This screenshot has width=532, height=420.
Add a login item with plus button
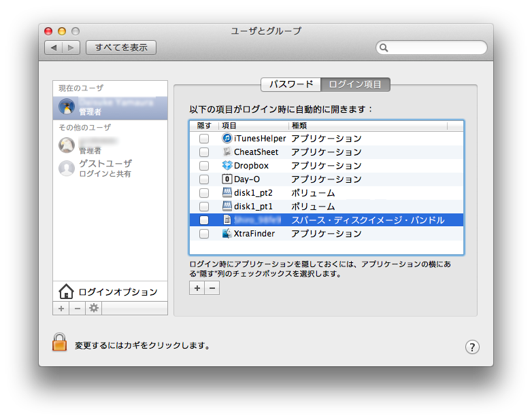click(197, 288)
